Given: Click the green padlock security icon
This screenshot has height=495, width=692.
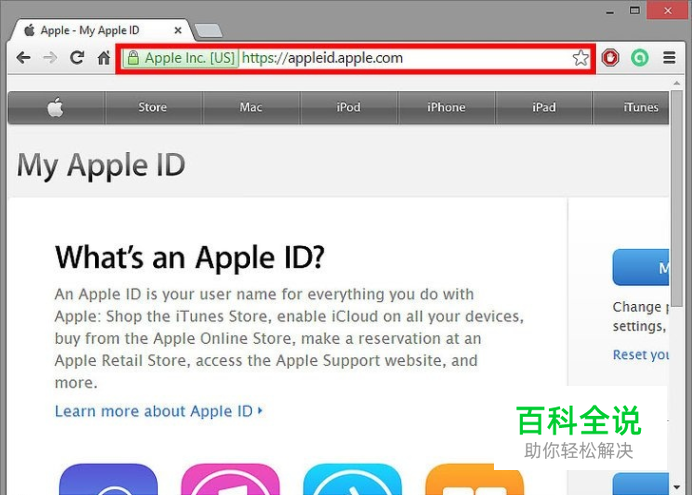Looking at the screenshot, I should click(x=133, y=58).
